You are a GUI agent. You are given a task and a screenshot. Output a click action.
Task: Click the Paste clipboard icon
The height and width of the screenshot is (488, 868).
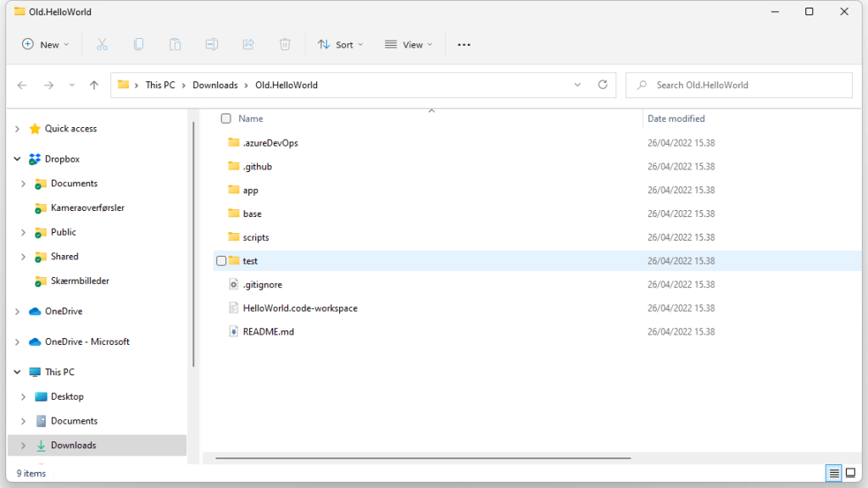coord(175,44)
